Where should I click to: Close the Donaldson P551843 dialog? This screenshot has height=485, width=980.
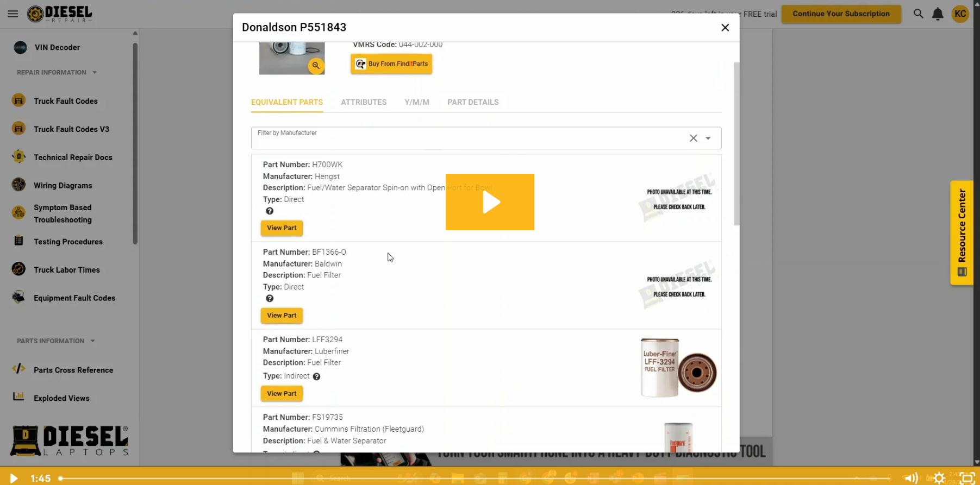[725, 28]
